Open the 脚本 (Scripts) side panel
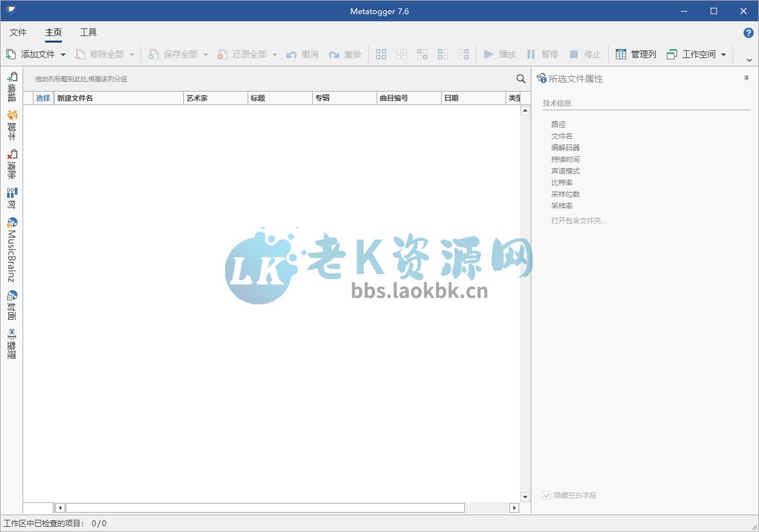 (x=12, y=125)
